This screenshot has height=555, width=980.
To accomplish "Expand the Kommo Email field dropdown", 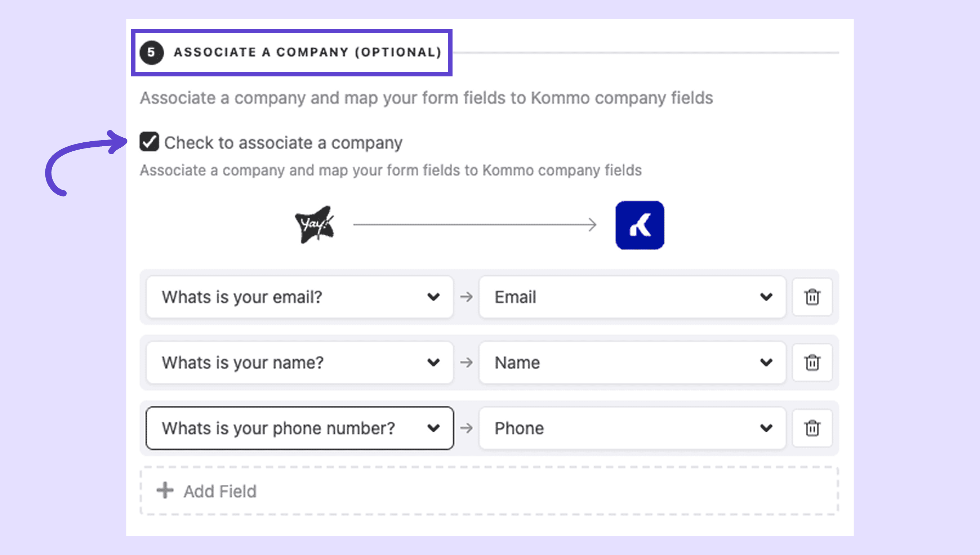I will pos(632,297).
